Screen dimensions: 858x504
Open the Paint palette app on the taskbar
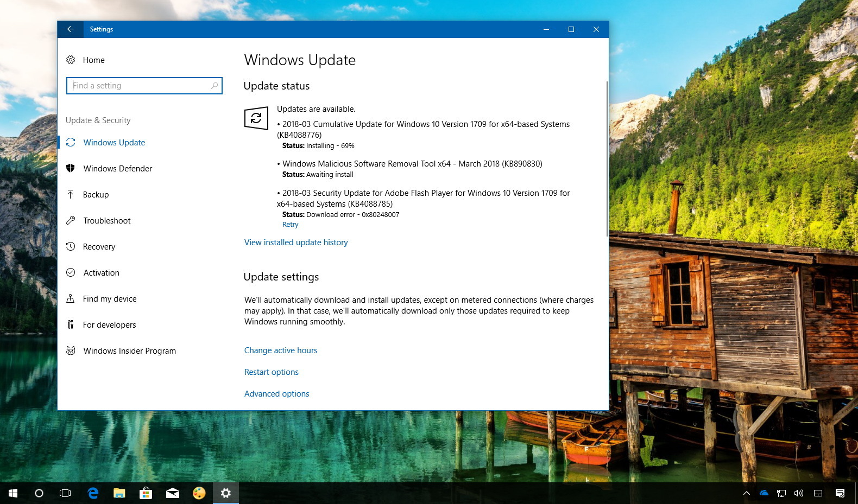[x=199, y=493]
